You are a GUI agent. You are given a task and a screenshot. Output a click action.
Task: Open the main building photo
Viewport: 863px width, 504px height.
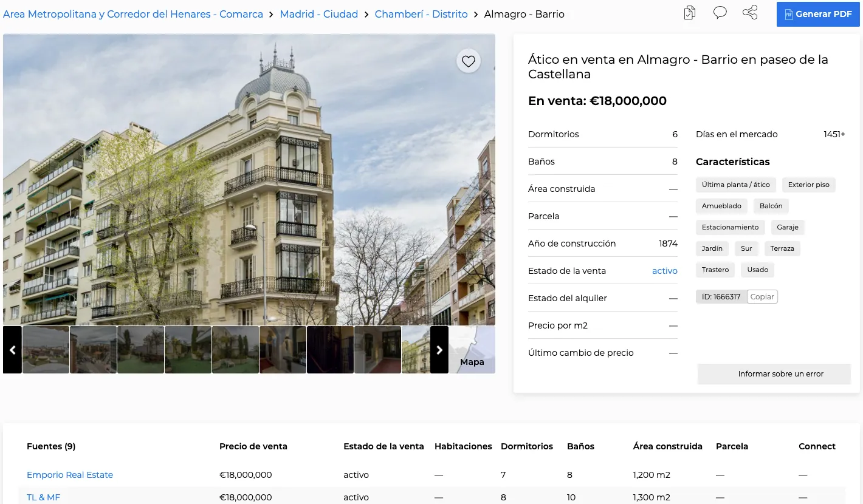tap(249, 179)
